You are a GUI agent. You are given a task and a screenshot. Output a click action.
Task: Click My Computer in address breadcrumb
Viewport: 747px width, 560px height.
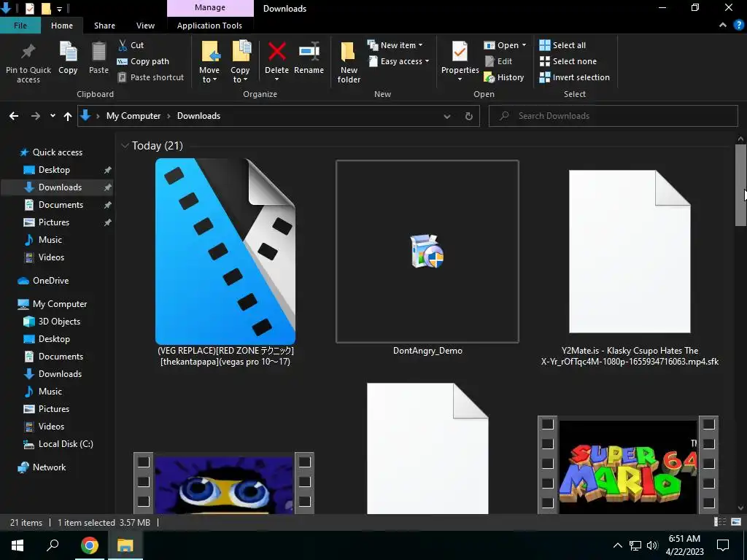(x=133, y=116)
